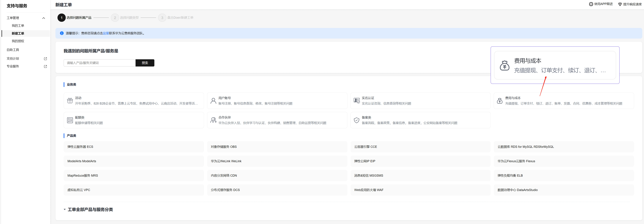Viewport: 644px width, 224px height.
Task: Focus the 请输入产品/服务关键词 search field
Action: [100, 63]
